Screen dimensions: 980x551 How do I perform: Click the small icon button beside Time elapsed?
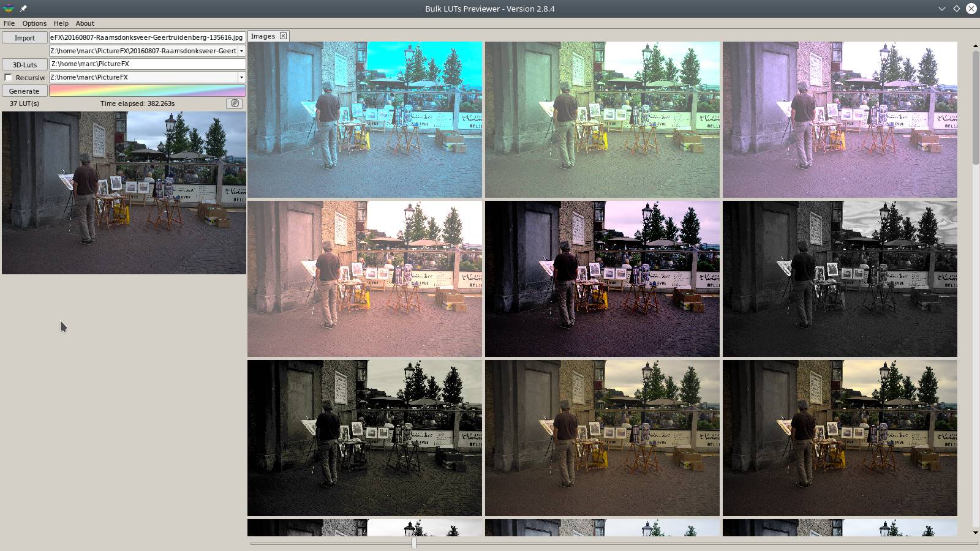tap(234, 103)
